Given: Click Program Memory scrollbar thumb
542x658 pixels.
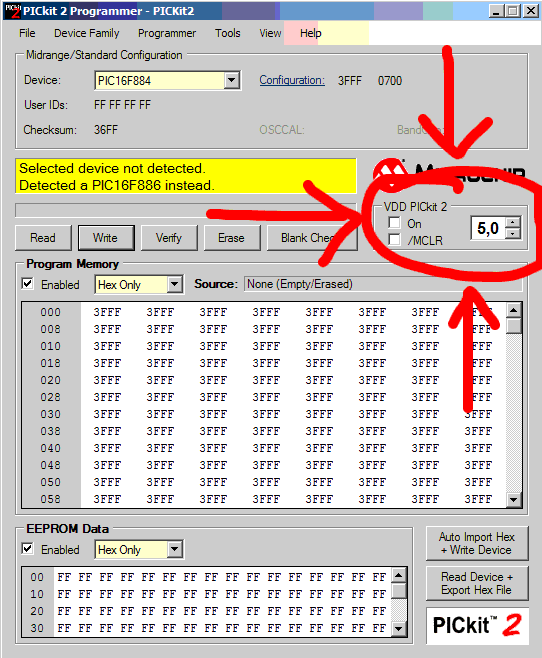Looking at the screenshot, I should (514, 325).
